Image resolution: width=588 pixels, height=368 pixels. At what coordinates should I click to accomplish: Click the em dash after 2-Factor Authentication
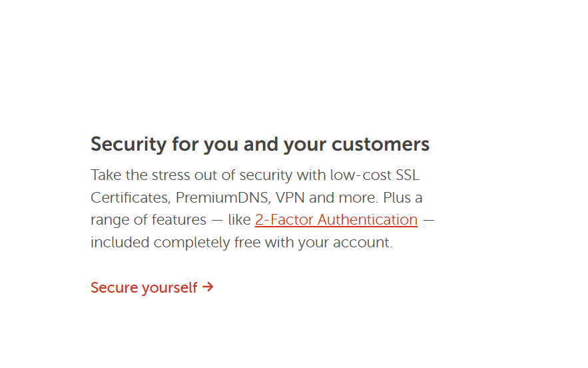pos(429,220)
